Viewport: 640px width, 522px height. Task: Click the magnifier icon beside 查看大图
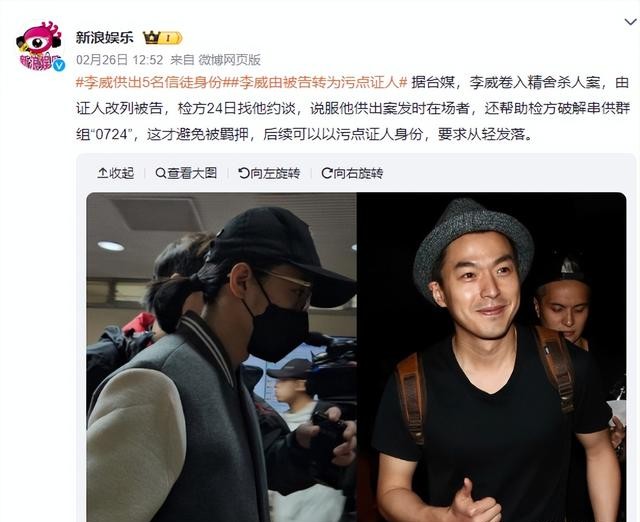161,173
